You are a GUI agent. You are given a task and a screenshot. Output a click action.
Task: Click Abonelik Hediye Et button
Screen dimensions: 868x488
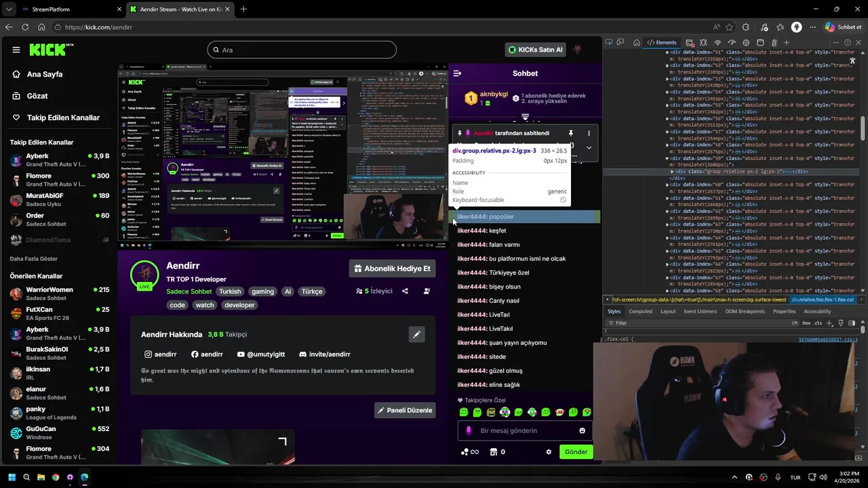pyautogui.click(x=392, y=268)
